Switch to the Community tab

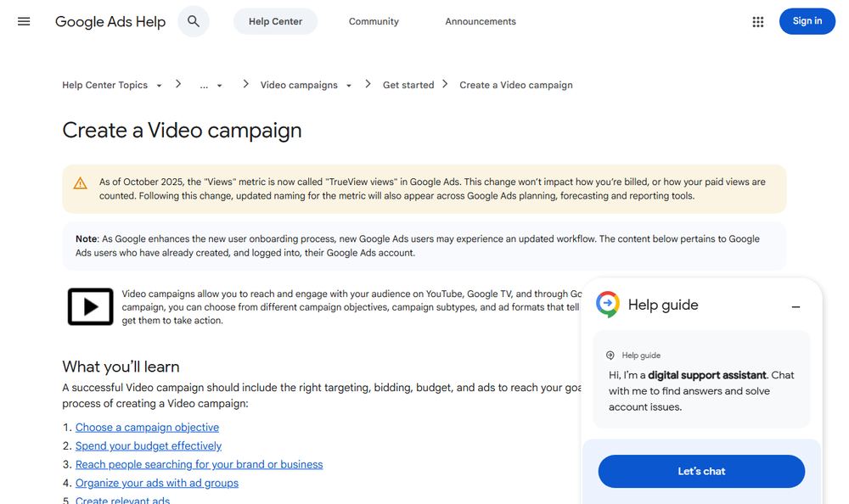tap(374, 22)
